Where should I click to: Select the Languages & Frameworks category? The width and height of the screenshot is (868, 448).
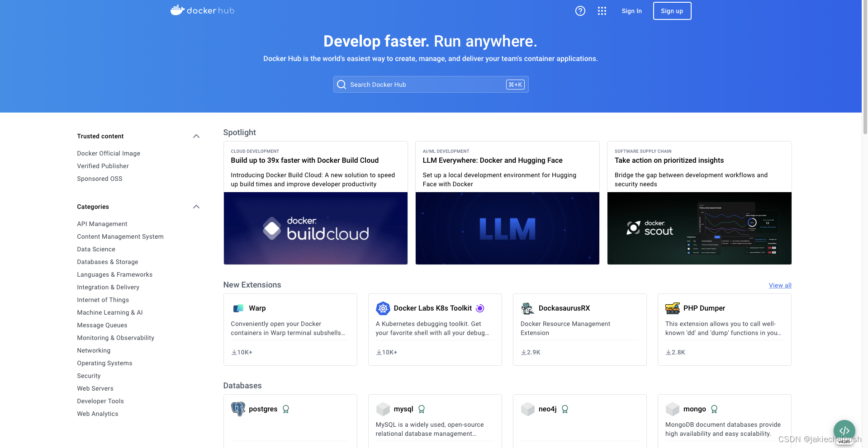(114, 274)
